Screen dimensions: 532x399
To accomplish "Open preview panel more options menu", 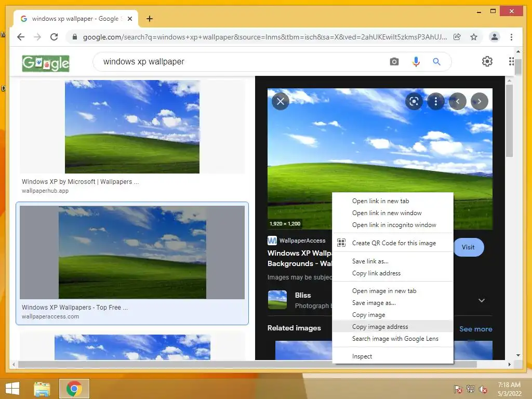I will pyautogui.click(x=436, y=101).
